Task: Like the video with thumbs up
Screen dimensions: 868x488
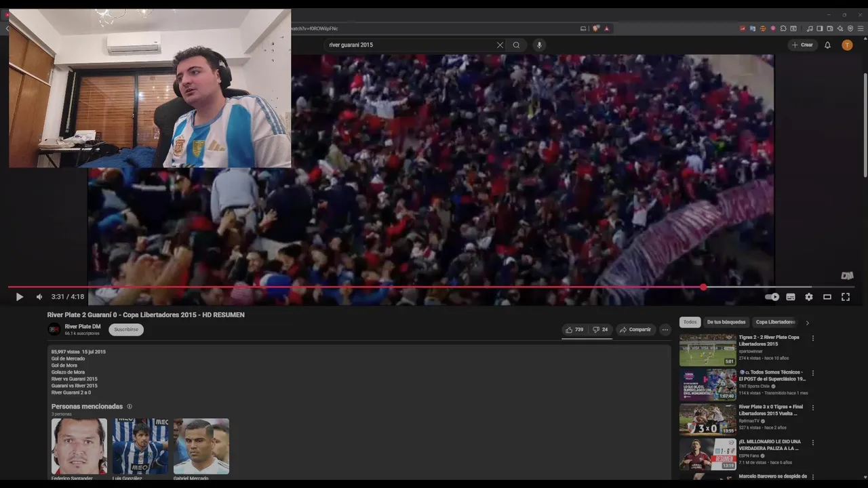Action: [574, 329]
